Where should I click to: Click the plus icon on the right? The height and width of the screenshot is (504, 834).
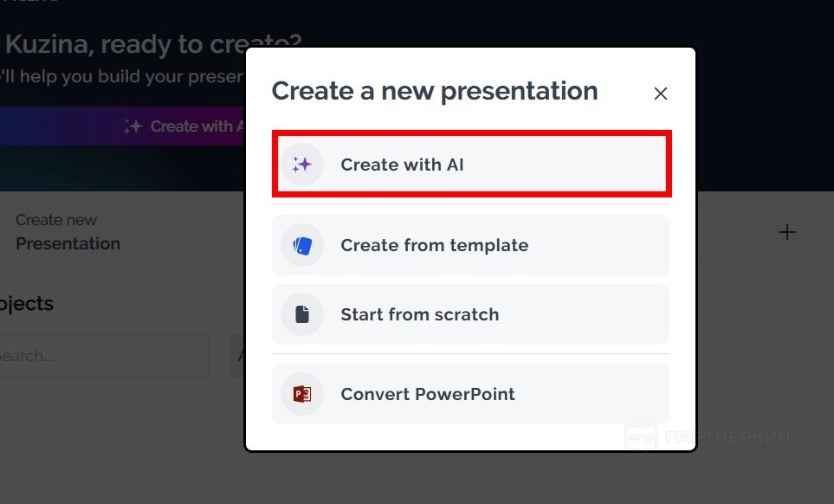pos(786,232)
